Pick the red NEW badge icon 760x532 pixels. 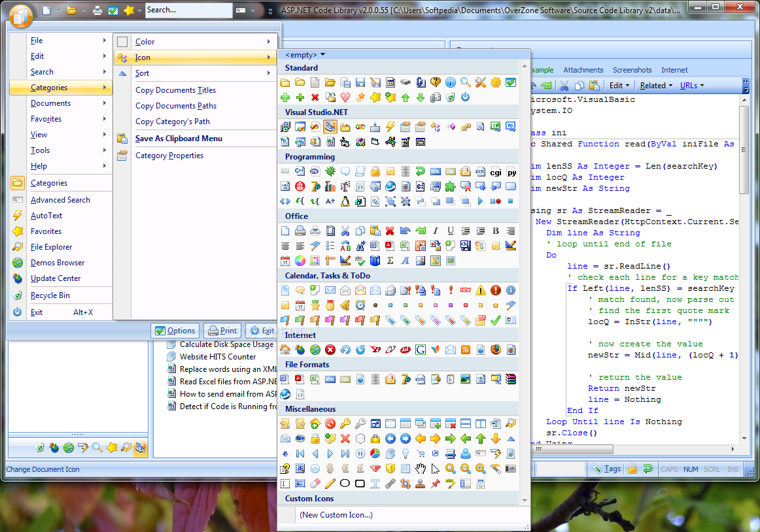[465, 290]
